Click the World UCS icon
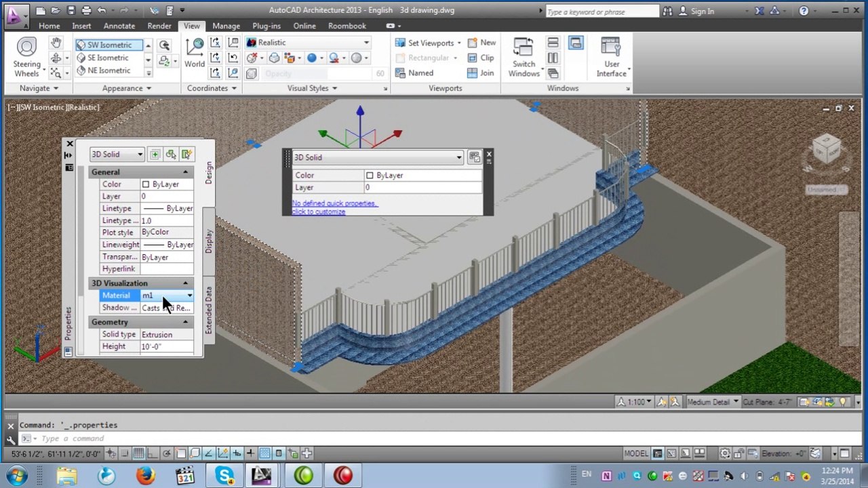This screenshot has width=868, height=488. click(x=195, y=53)
